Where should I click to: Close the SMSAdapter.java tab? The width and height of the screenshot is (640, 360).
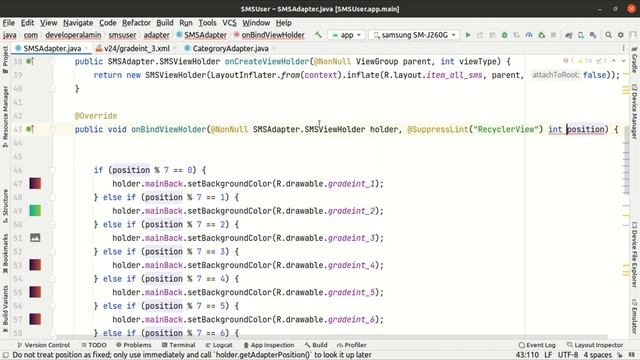click(x=87, y=48)
